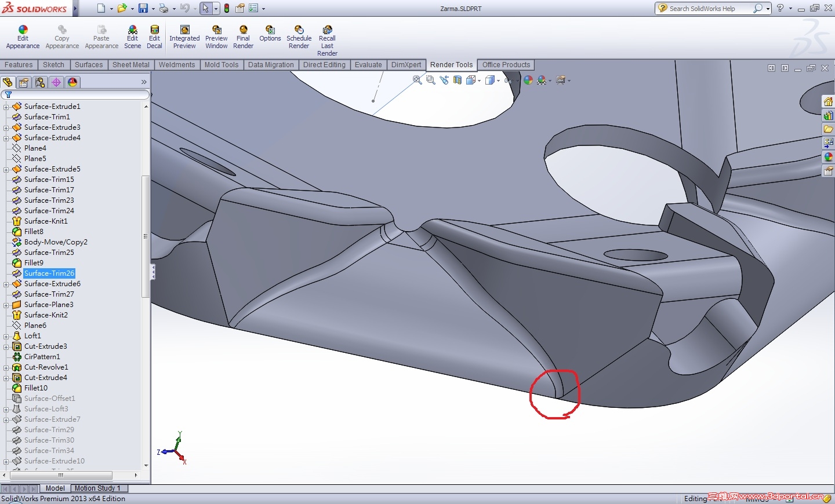Toggle Section View in view toolbar

(x=458, y=80)
